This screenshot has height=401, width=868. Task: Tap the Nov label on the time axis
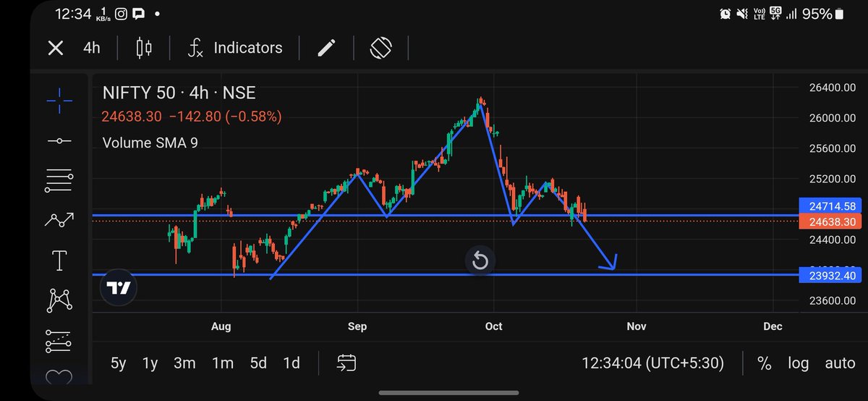point(636,326)
